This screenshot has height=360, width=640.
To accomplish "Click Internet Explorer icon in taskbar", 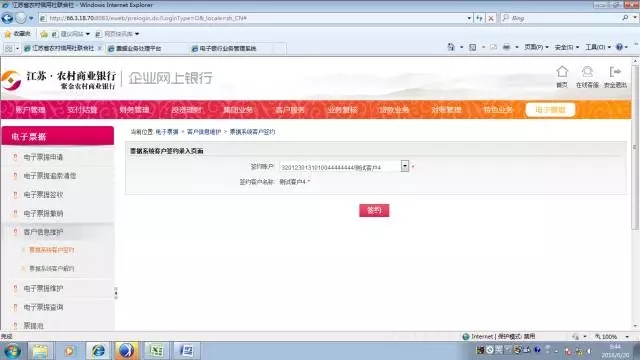I will click(x=98, y=351).
